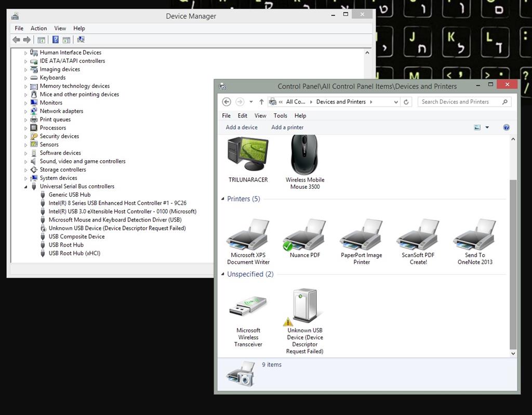Expand Sound, video and game controllers
This screenshot has width=532, height=415.
pyautogui.click(x=25, y=162)
